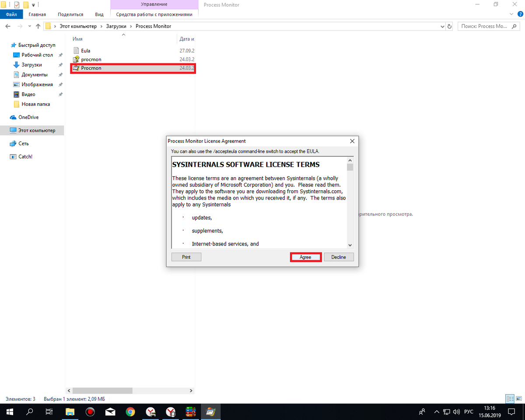
Task: Open the Вид ribbon tab
Action: [99, 14]
